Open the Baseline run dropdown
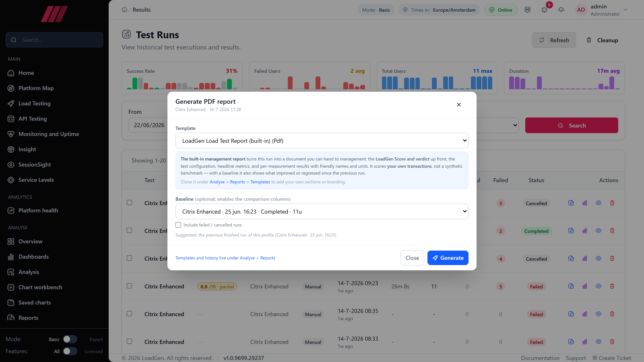The image size is (644, 362). 322,211
